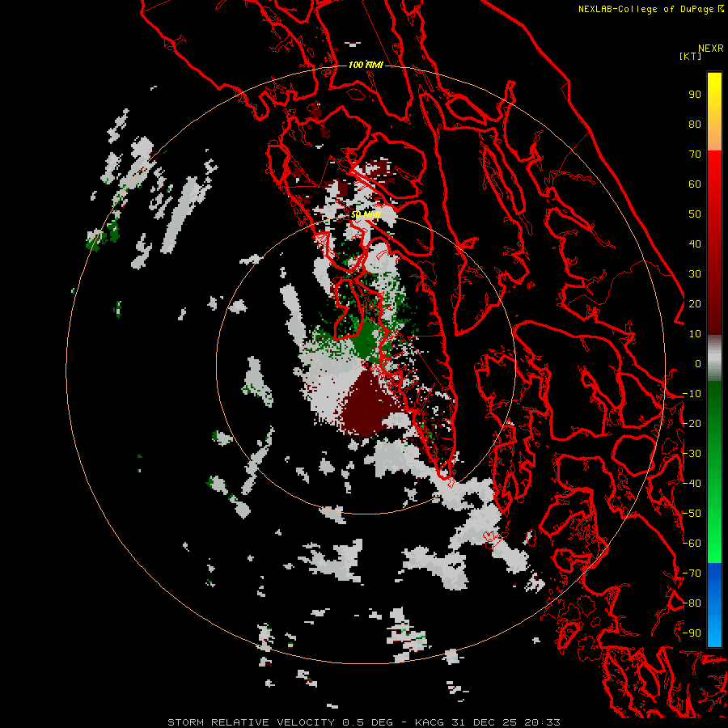This screenshot has width=728, height=728.
Task: Pick the gray zero-velocity color bar segment
Action: click(714, 358)
